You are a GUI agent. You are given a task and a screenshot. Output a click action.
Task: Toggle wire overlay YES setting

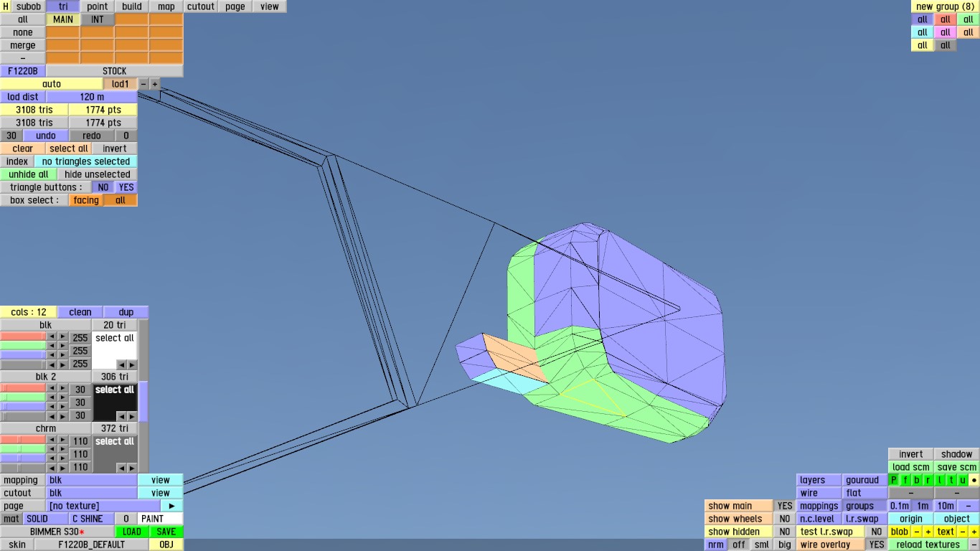(877, 545)
